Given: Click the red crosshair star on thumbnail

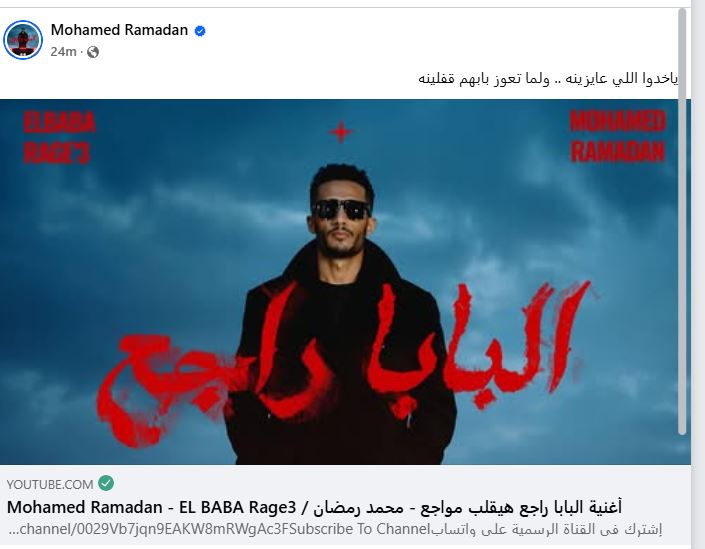Looking at the screenshot, I should pos(341,132).
